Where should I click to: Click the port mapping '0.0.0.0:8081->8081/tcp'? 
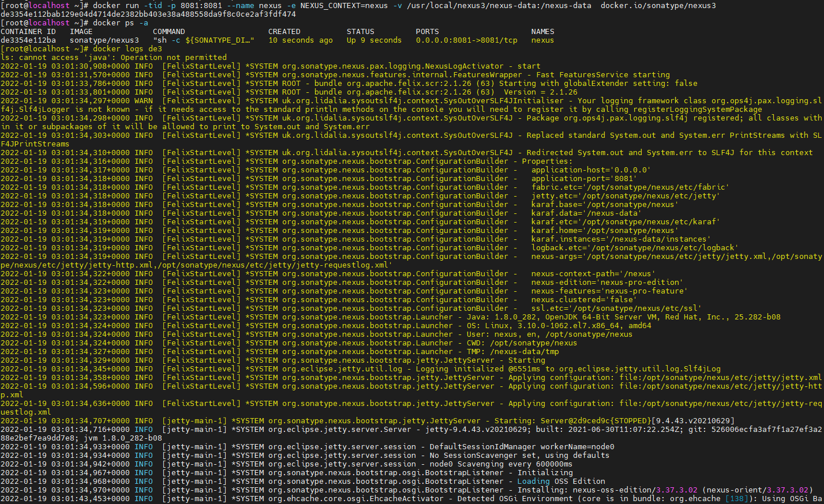[467, 40]
